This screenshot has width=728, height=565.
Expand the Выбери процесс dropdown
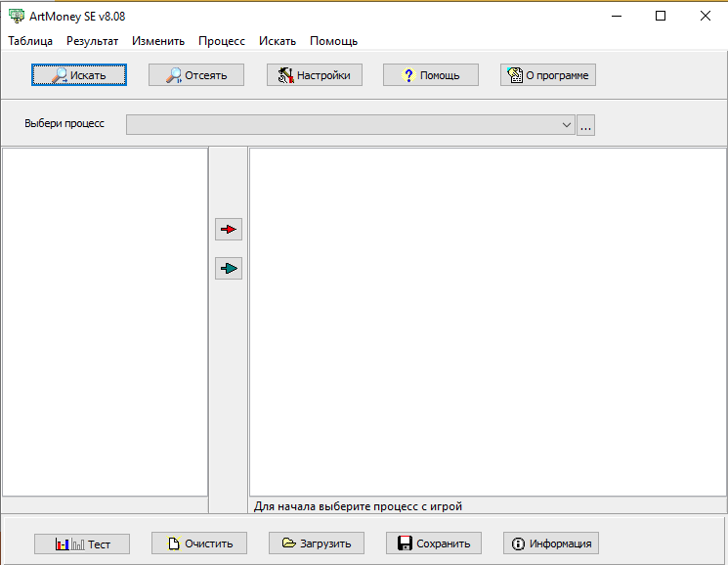[x=351, y=125]
